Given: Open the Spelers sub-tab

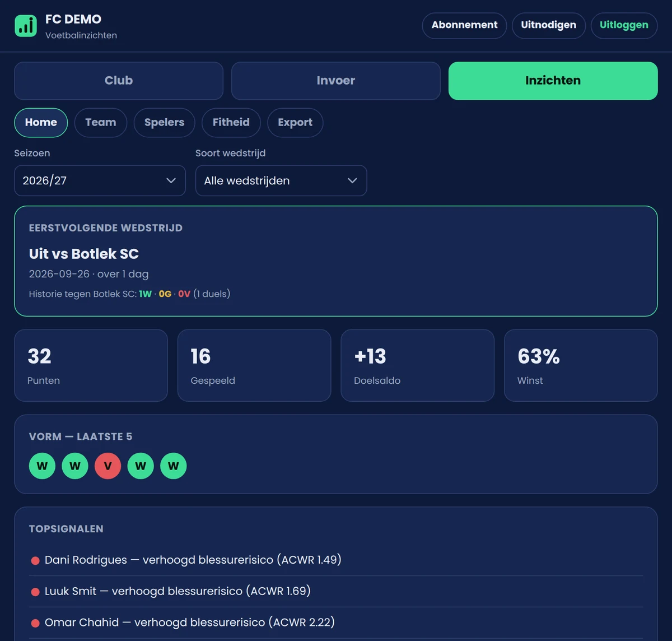Looking at the screenshot, I should pyautogui.click(x=164, y=123).
